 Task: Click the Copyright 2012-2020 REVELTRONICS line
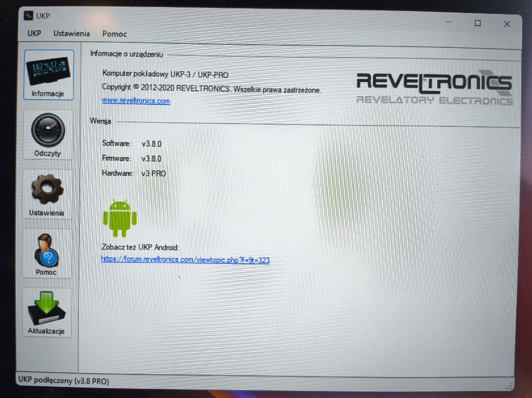pos(212,89)
